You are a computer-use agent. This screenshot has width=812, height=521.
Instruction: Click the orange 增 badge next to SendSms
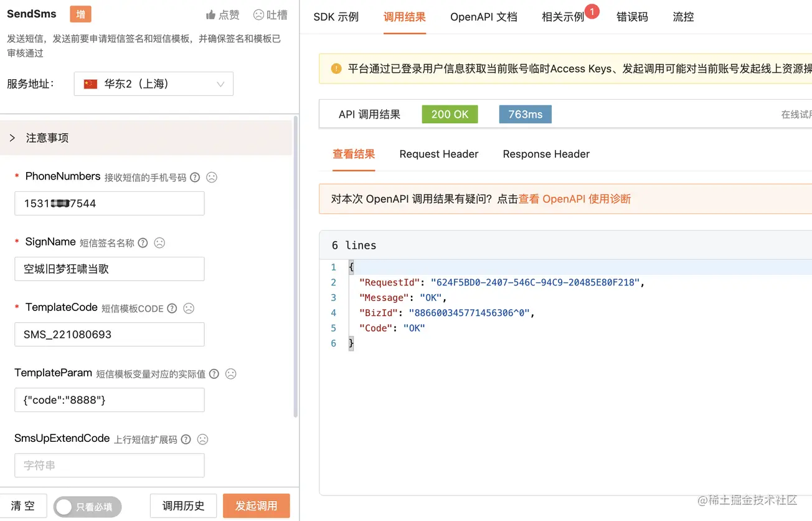pos(80,14)
